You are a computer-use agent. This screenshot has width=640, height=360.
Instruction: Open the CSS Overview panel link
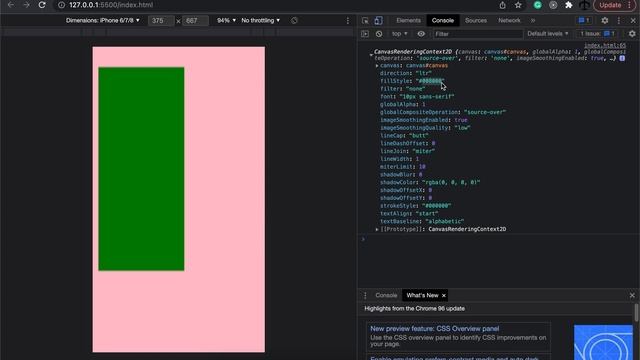434,329
